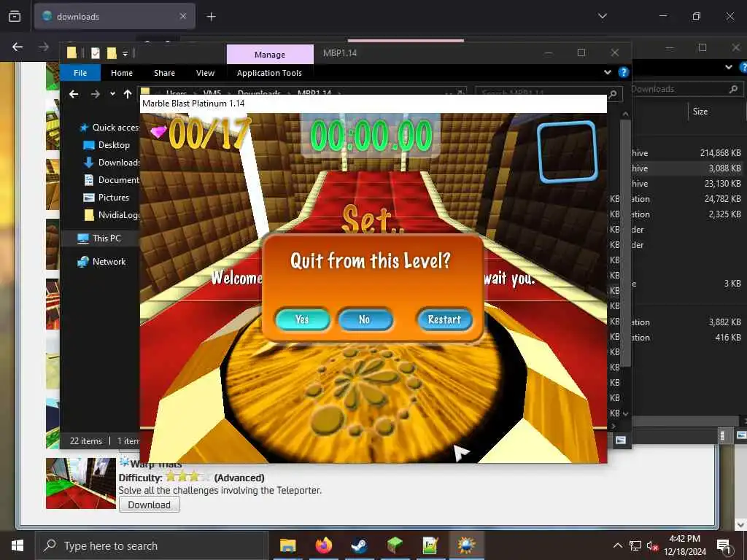Click Marble Blast taskbar icon
This screenshot has height=560, width=747.
tap(466, 545)
